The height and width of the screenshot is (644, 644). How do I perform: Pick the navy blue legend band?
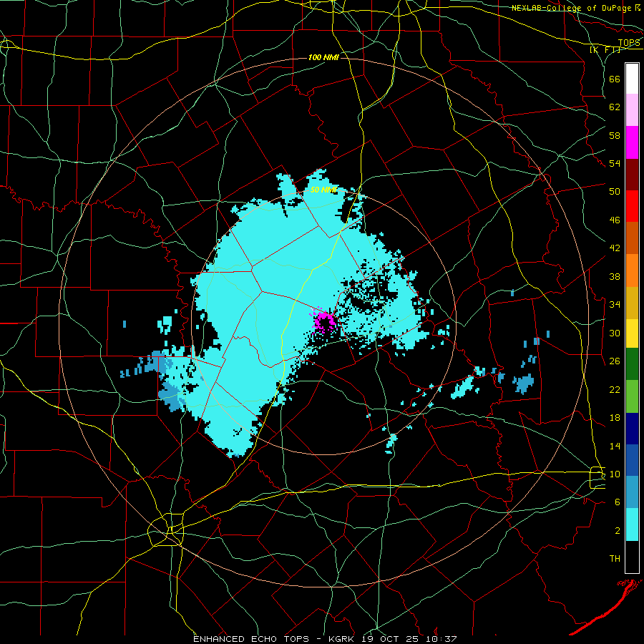tap(632, 429)
